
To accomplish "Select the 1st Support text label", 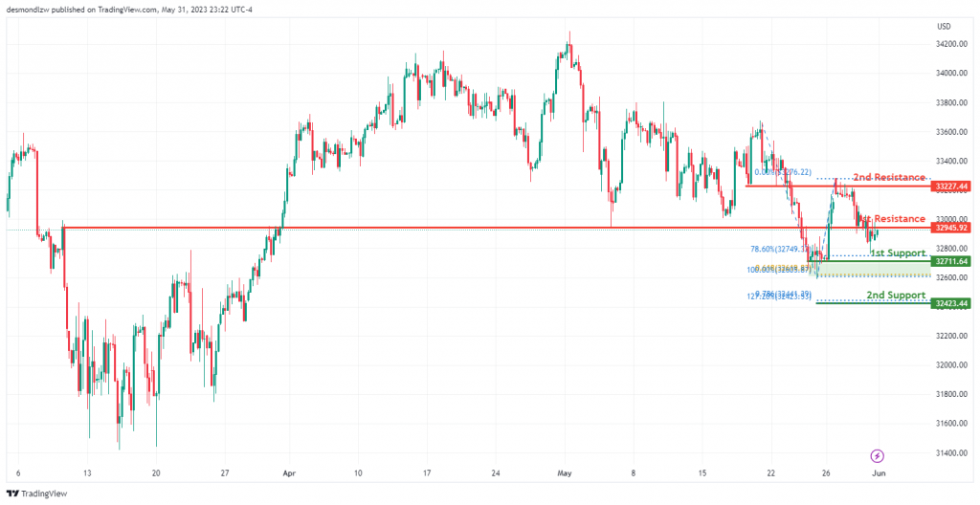I will coord(898,253).
